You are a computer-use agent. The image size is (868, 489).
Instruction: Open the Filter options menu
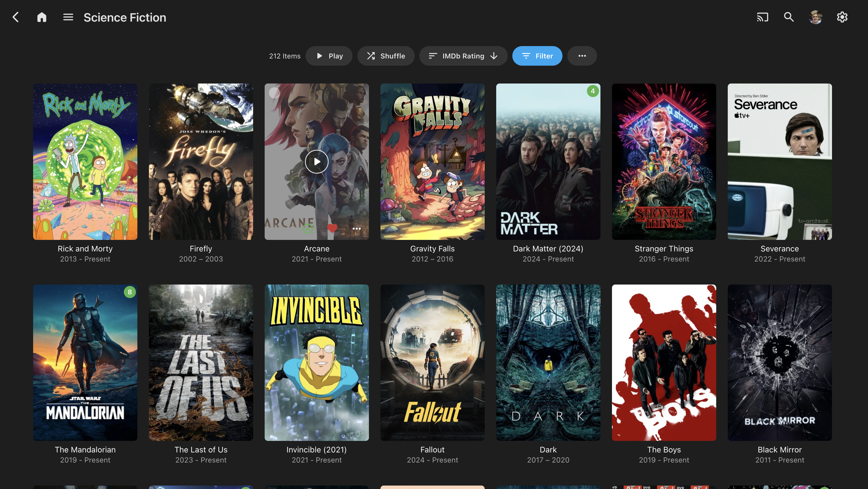coord(537,56)
